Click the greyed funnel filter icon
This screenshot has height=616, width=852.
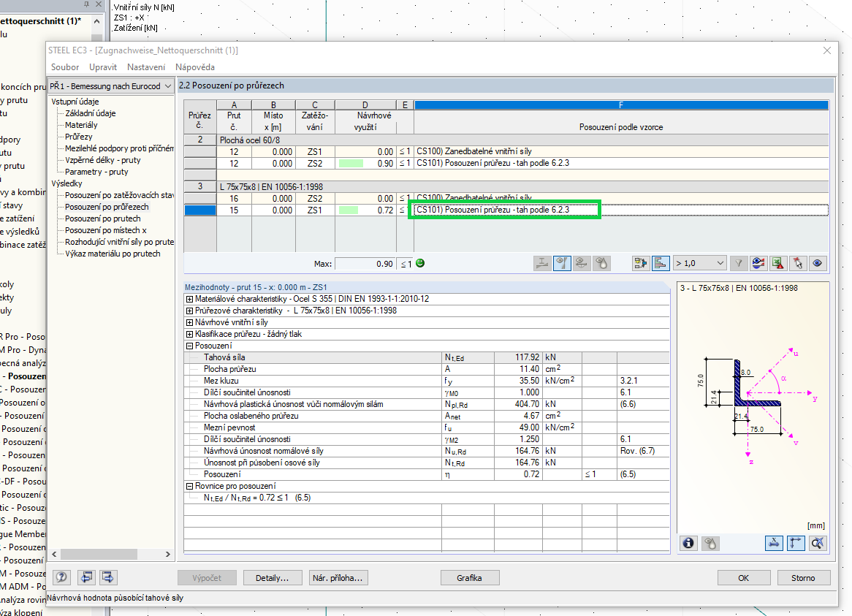739,264
